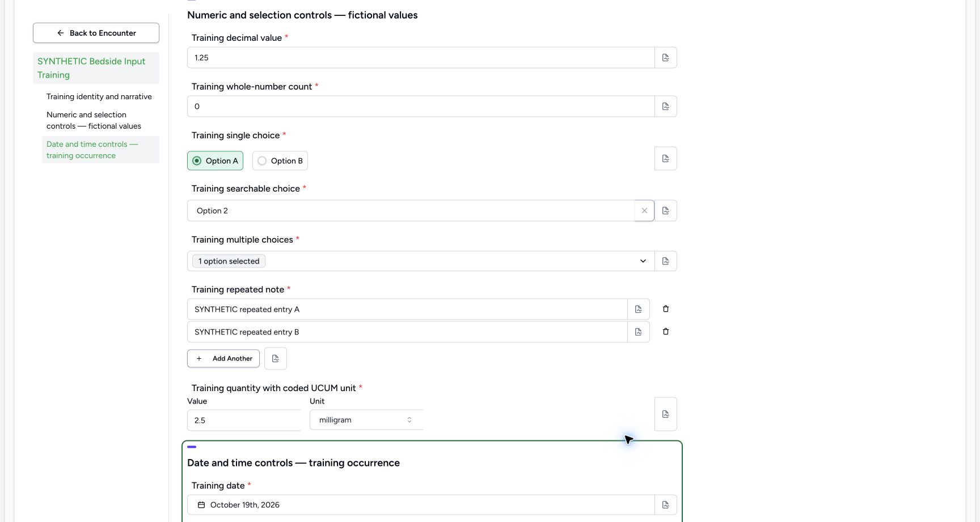
Task: Open note icon for UCUM quantity field
Action: point(666,414)
